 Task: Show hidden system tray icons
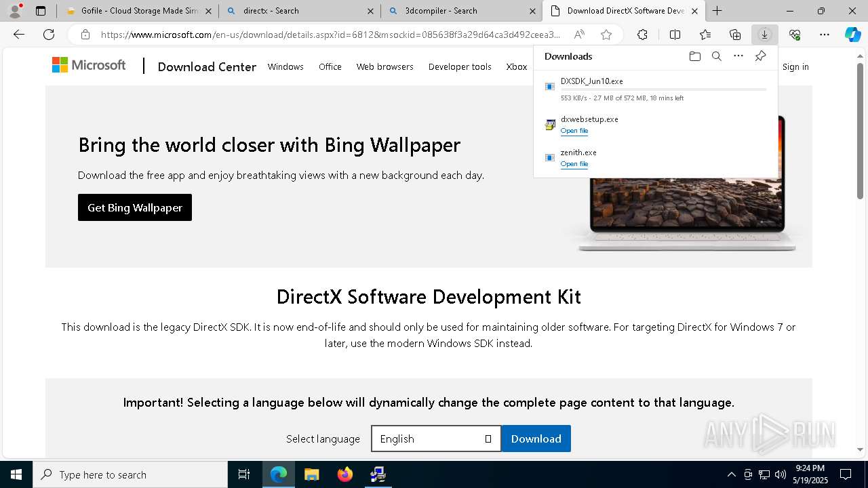(x=731, y=474)
